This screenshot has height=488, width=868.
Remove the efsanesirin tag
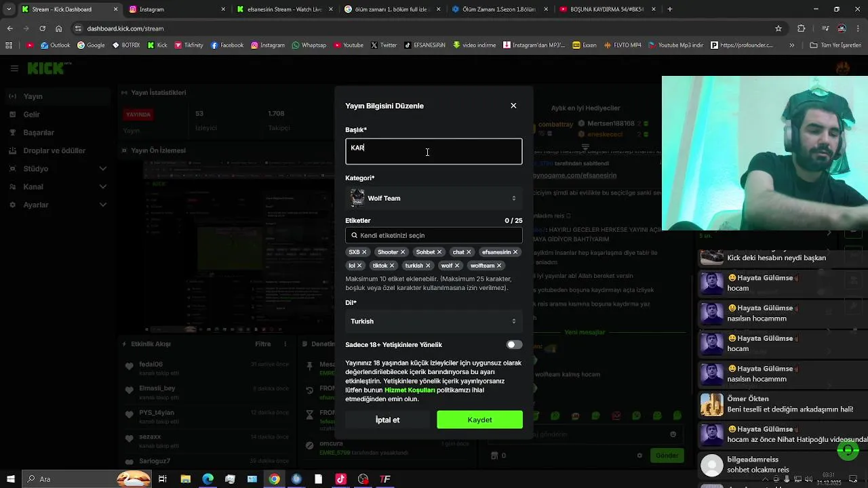515,252
